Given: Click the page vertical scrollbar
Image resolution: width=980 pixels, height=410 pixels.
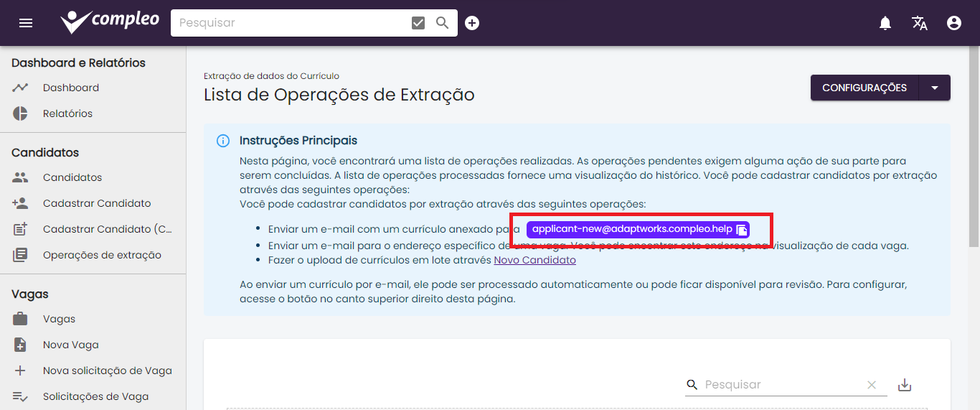Looking at the screenshot, I should click(x=974, y=147).
